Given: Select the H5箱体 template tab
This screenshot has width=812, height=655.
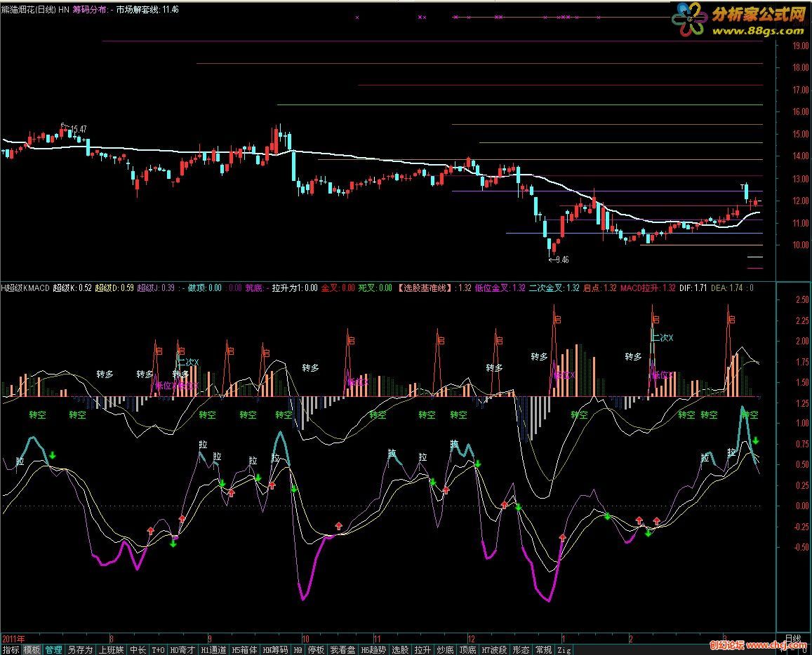Looking at the screenshot, I should [x=244, y=650].
